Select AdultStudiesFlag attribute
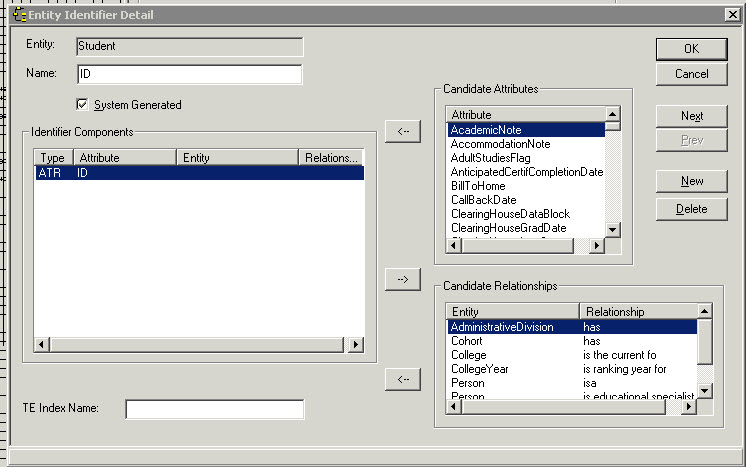 (526, 158)
